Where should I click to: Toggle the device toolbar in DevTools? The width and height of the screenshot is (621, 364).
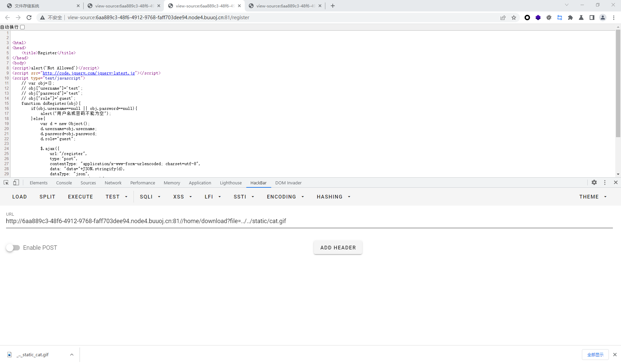(x=16, y=183)
